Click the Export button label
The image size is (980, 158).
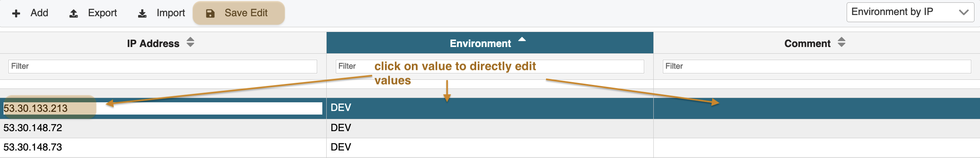tap(102, 13)
